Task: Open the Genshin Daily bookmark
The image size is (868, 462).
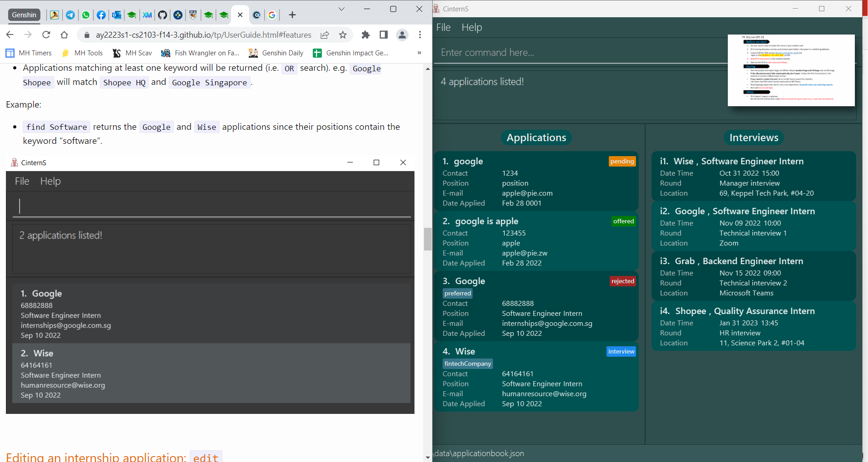Action: (x=276, y=53)
